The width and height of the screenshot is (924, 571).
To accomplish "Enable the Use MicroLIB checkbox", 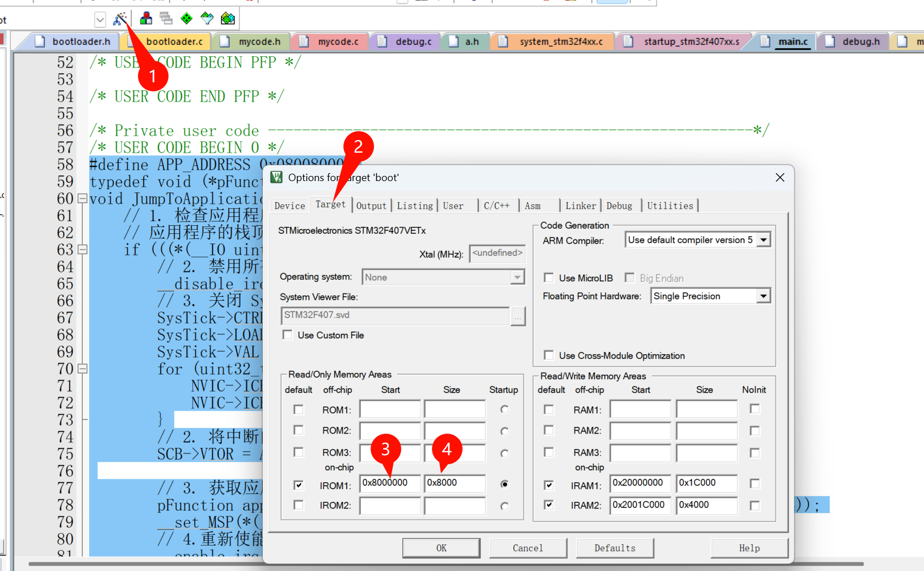I will coord(549,278).
